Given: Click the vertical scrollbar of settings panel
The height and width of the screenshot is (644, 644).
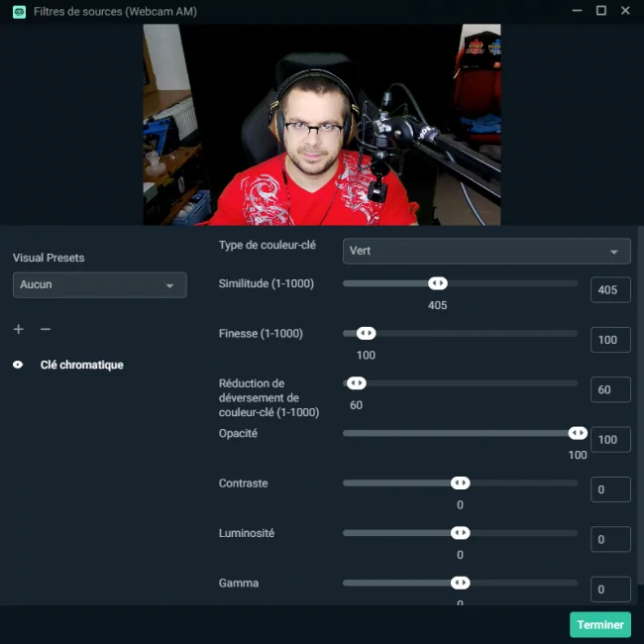Looking at the screenshot, I should click(x=640, y=404).
